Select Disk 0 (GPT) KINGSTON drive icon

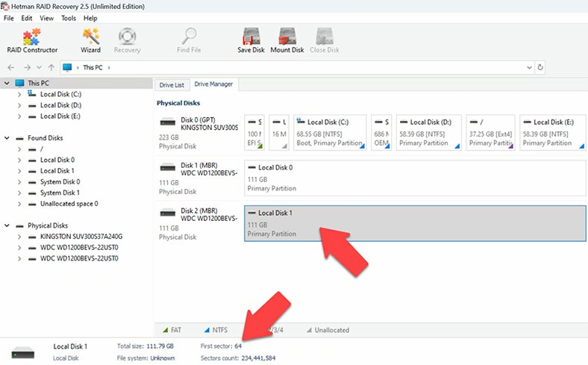tap(168, 122)
